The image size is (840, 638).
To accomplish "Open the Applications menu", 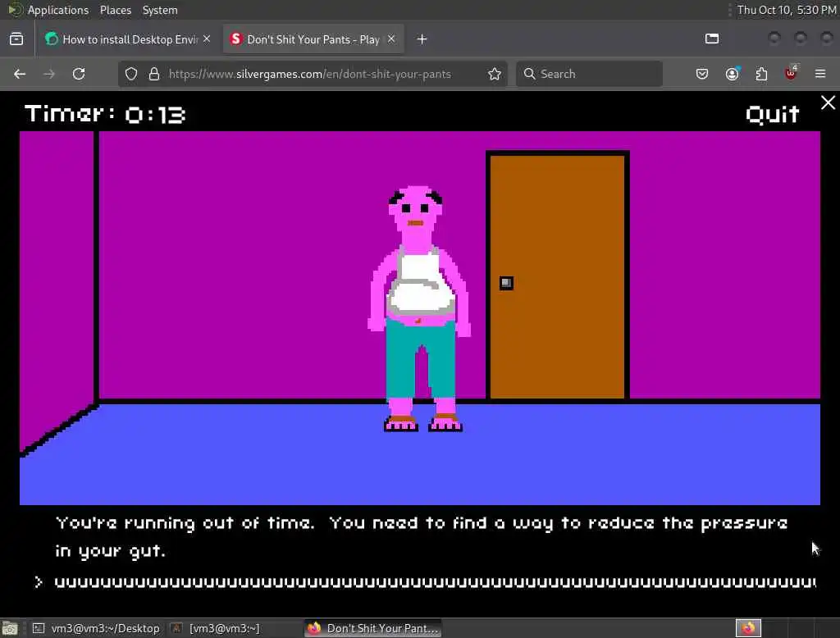I will 58,10.
